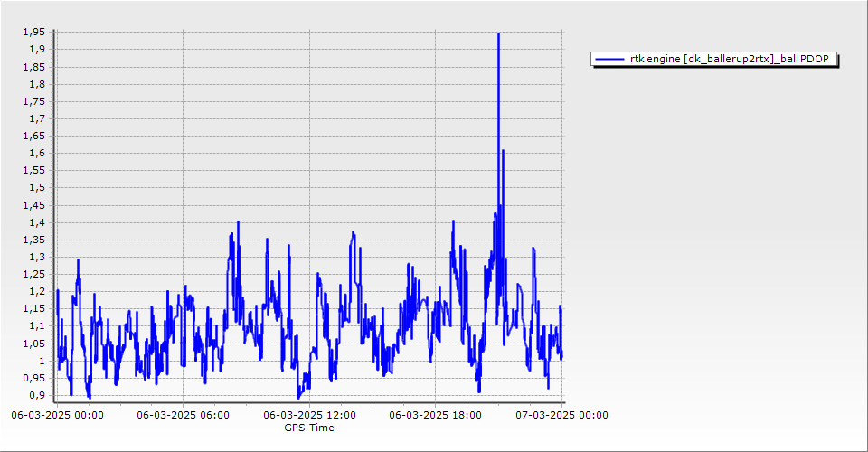Click the y-axis value '1,6'
This screenshot has width=868, height=452.
pos(37,154)
